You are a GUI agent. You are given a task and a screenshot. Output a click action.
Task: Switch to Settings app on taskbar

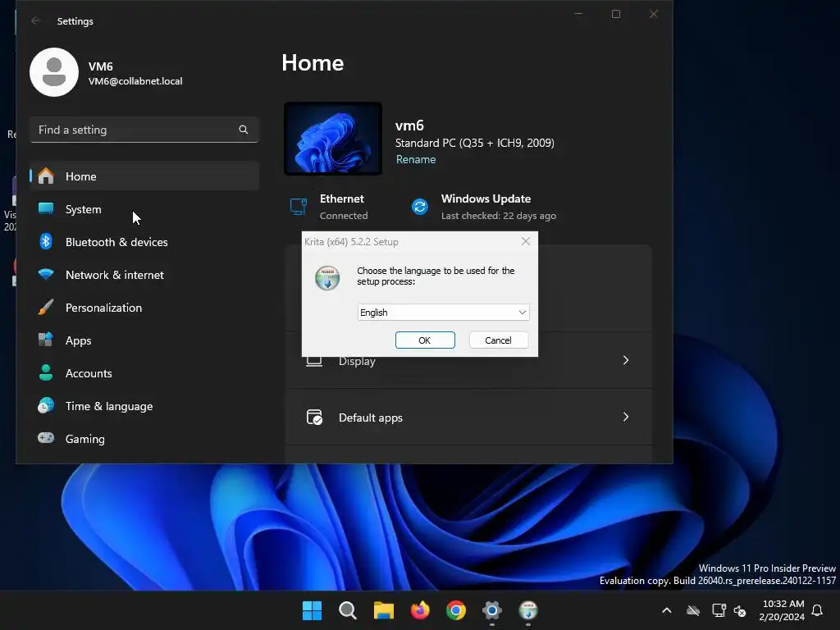(x=492, y=610)
